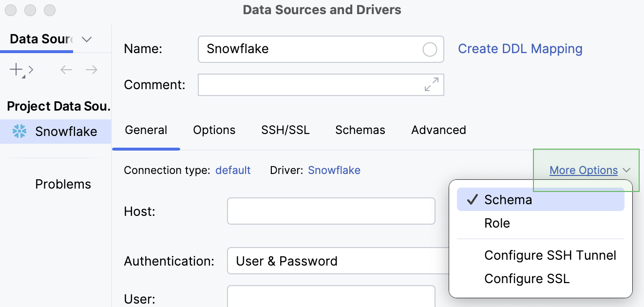Open the More Options dropdown

coord(589,171)
